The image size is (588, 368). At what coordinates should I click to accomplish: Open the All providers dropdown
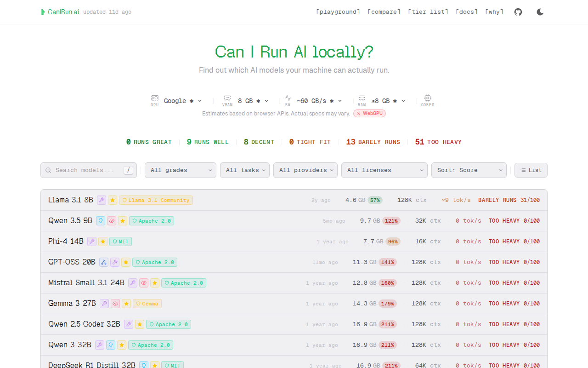click(305, 170)
